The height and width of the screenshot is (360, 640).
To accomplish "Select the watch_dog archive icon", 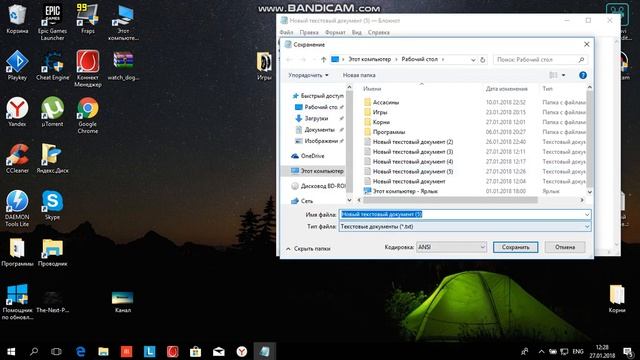I will point(123,65).
